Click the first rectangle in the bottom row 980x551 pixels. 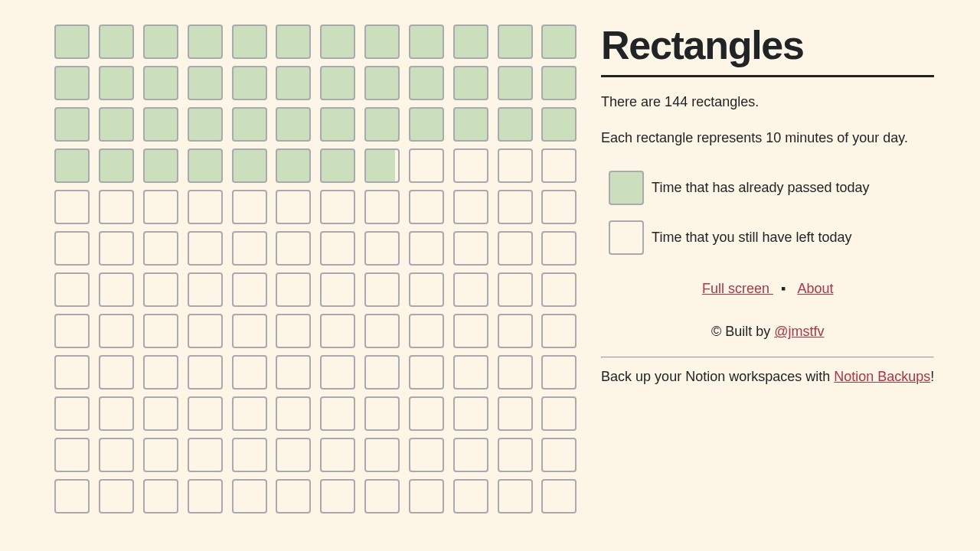click(x=72, y=496)
